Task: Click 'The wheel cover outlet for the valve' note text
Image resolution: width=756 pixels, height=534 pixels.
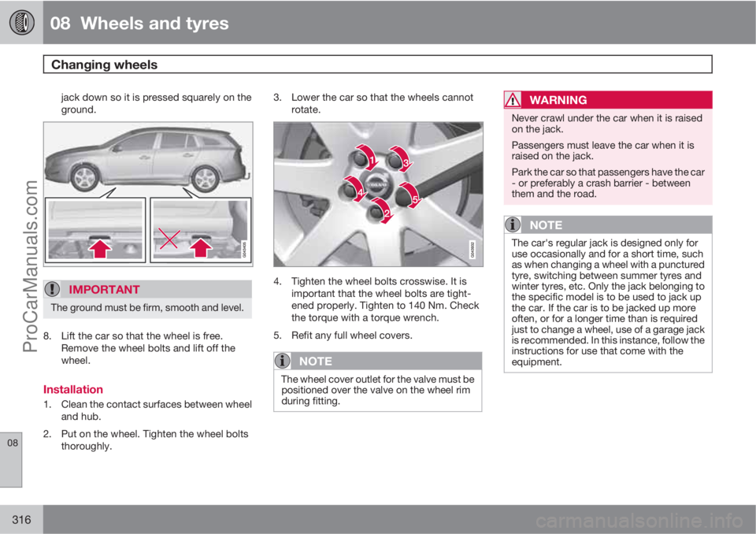Action: coord(378,390)
